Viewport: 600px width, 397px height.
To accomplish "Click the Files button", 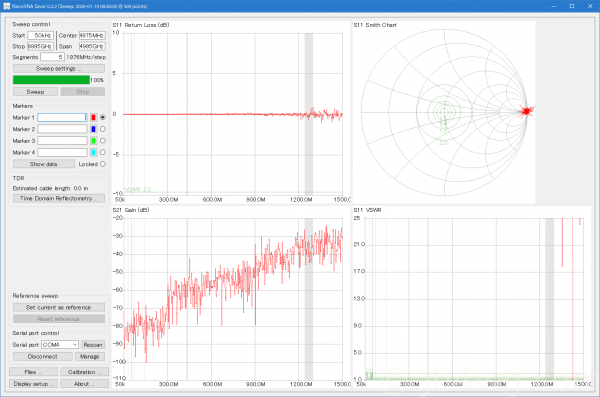I will [33, 372].
